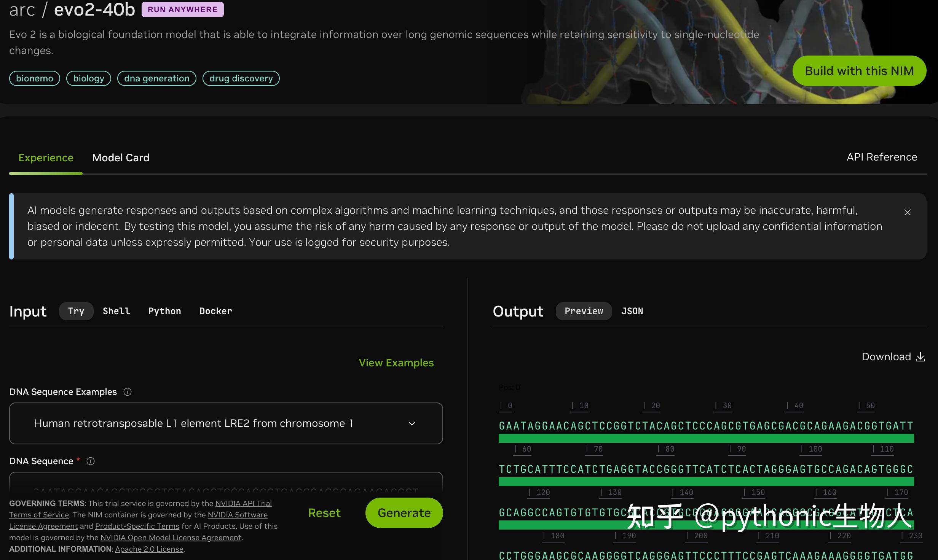Select the Experience tab
The height and width of the screenshot is (560, 938).
[46, 157]
